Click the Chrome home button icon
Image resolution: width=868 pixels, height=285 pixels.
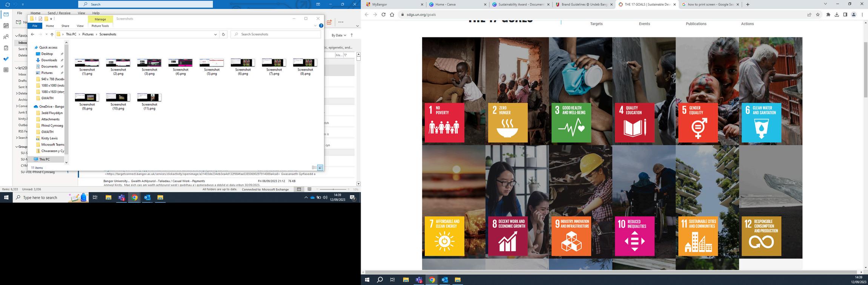point(392,15)
